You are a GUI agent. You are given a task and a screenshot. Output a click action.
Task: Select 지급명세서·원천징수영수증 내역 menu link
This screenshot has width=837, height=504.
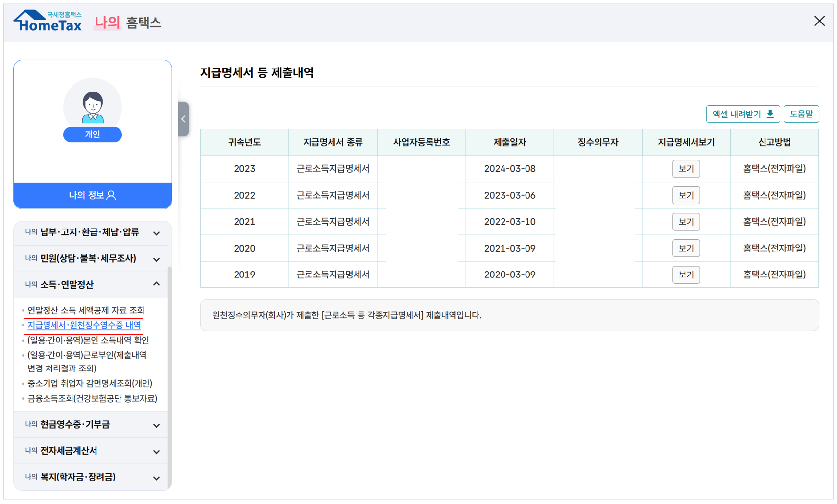click(x=83, y=325)
